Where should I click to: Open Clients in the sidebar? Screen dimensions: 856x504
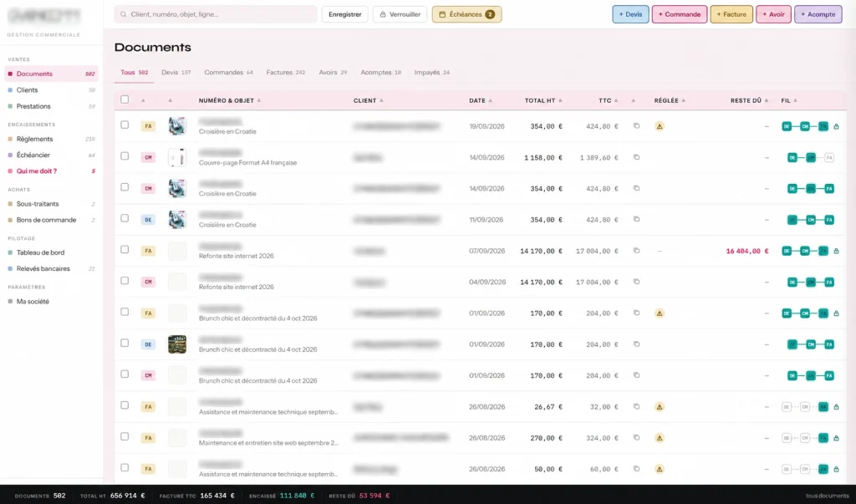point(51,90)
